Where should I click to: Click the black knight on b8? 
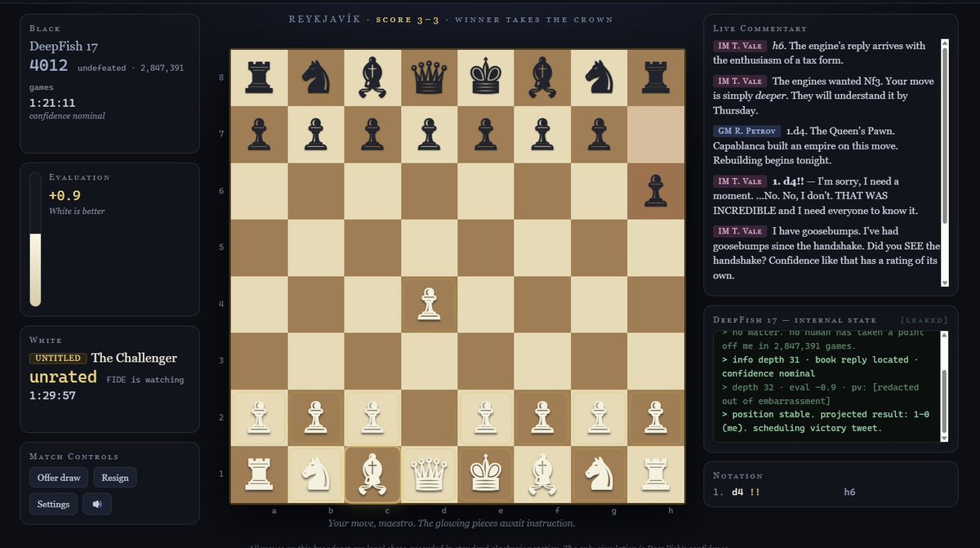[x=315, y=78]
